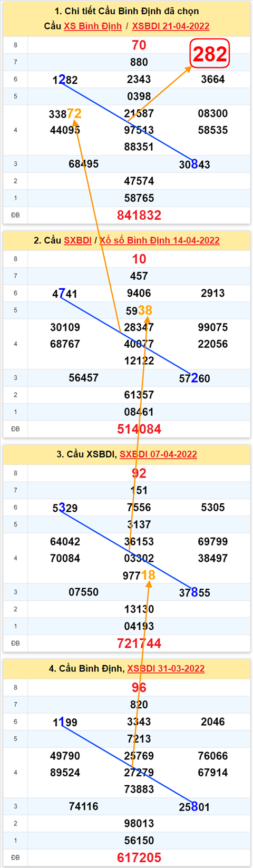The height and width of the screenshot is (868, 253).
Task: Click number 25801 in fourth table
Action: 194,806
